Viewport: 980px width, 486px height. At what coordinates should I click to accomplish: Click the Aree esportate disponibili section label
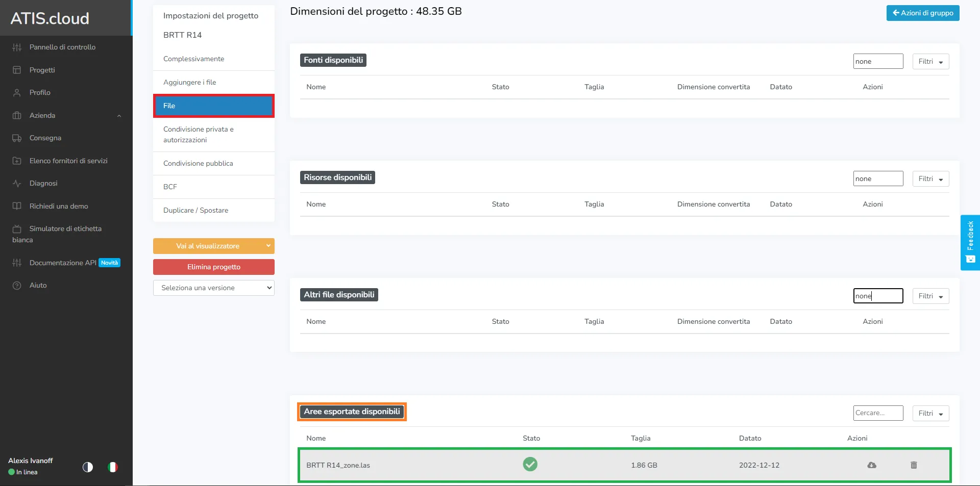pos(352,412)
